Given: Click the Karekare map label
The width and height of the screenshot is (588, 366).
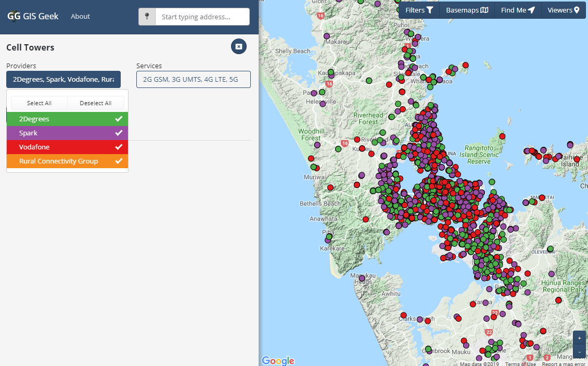Looking at the screenshot, I should pos(332,248).
